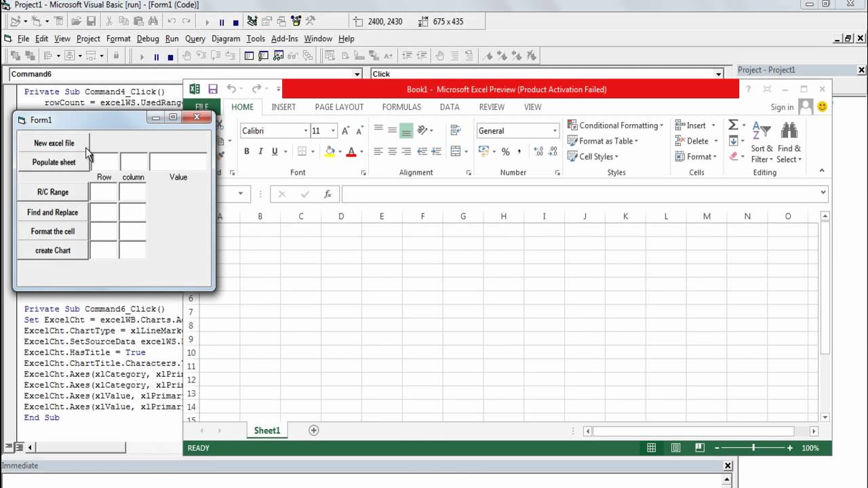Click the Increase Font Size icon
This screenshot has height=488, width=868.
tap(346, 131)
